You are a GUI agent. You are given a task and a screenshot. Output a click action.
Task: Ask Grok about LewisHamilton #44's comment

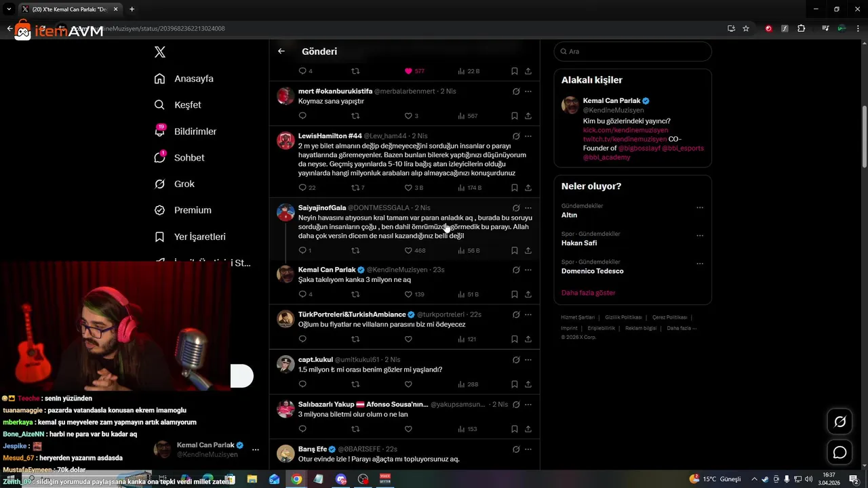tap(516, 136)
